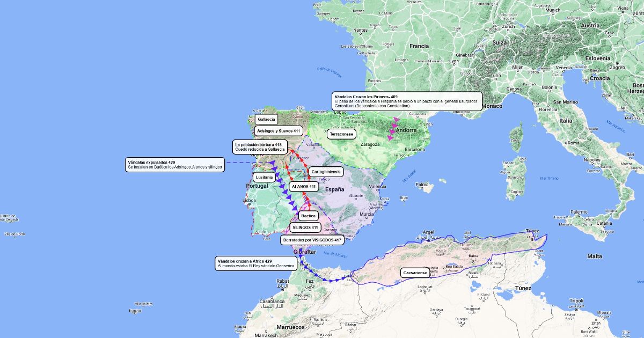Select the San Marino label

[x=565, y=101]
